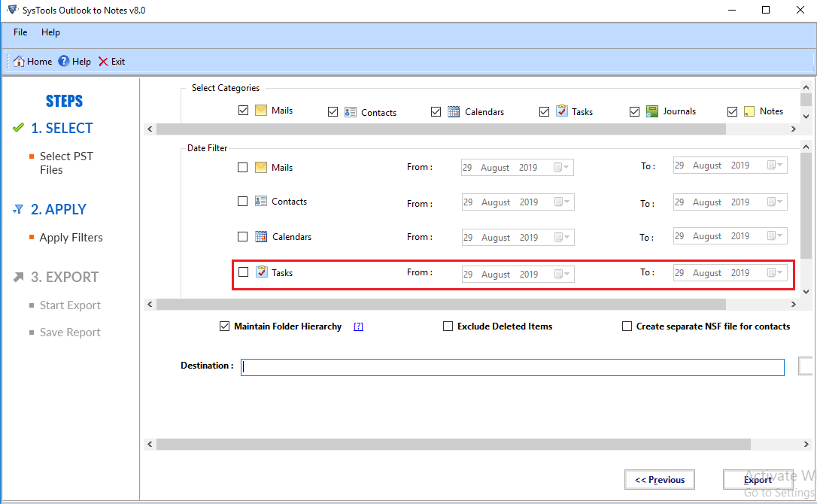Click the Date Filter horizontal scrollbar left arrow
This screenshot has width=817, height=504.
[150, 304]
